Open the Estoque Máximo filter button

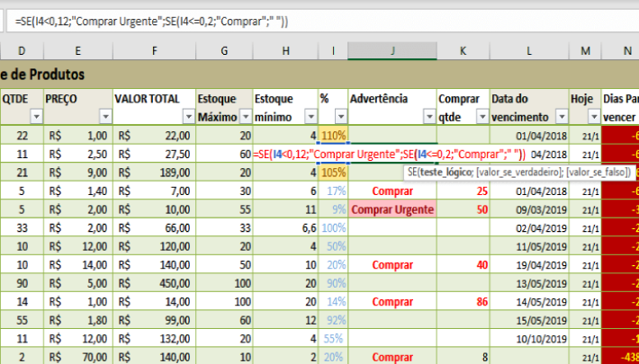245,117
